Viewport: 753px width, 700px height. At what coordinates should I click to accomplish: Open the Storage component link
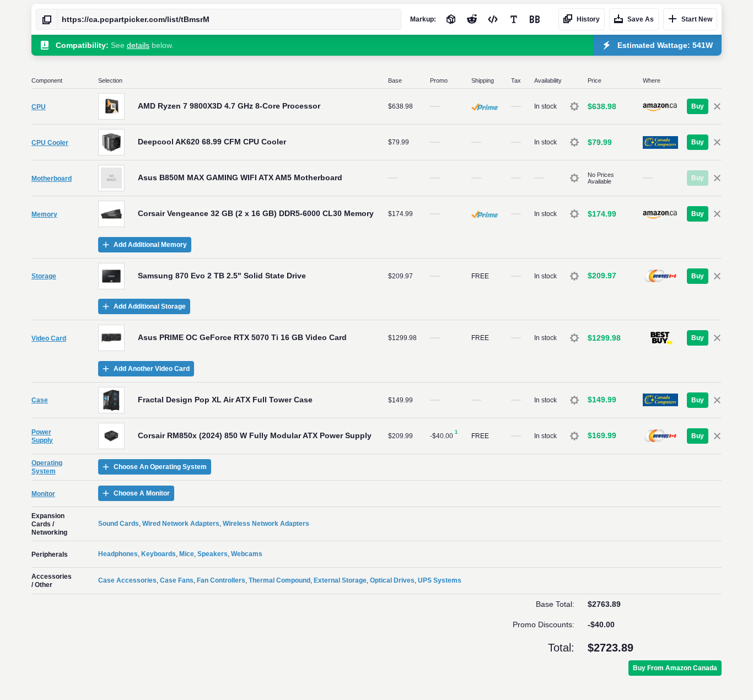[x=44, y=276]
